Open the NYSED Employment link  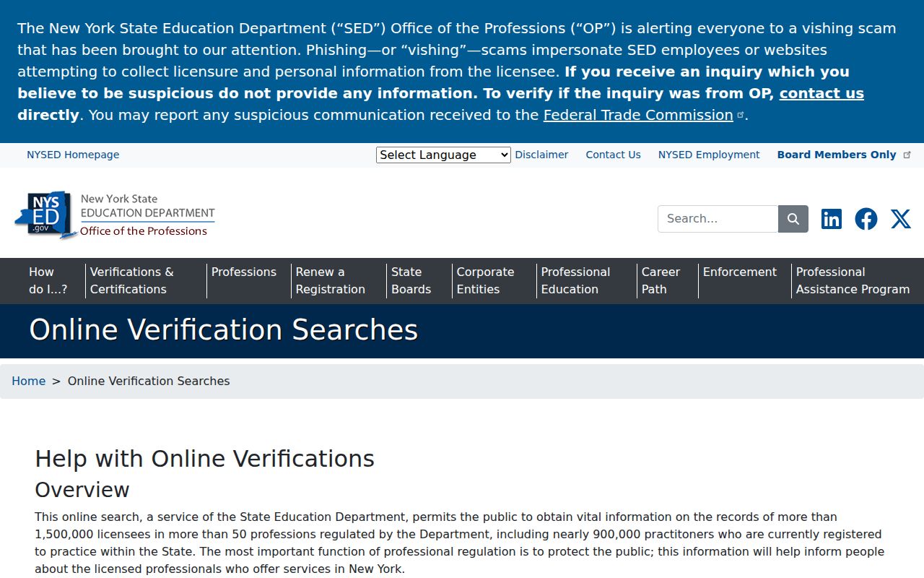(x=709, y=155)
